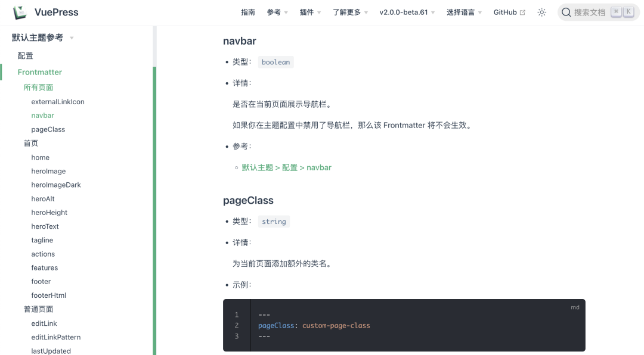This screenshot has height=355, width=644.
Task: Select footerHtml sidebar entry
Action: (x=49, y=295)
